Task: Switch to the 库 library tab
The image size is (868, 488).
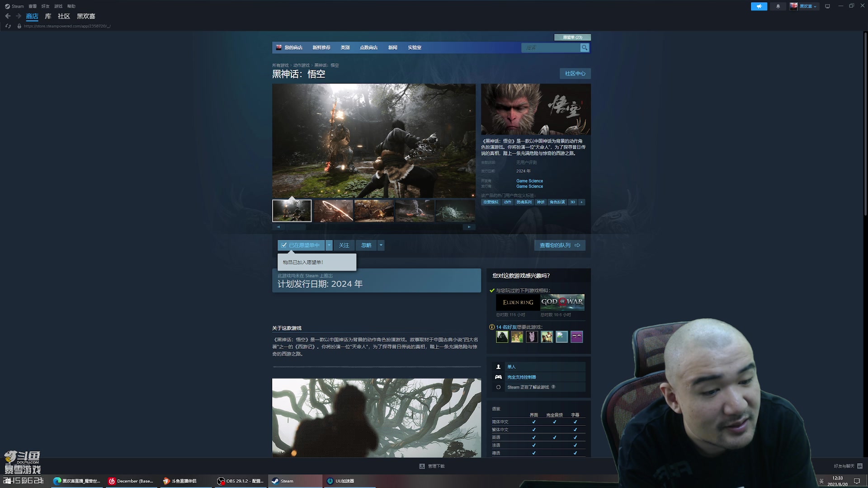Action: tap(48, 16)
